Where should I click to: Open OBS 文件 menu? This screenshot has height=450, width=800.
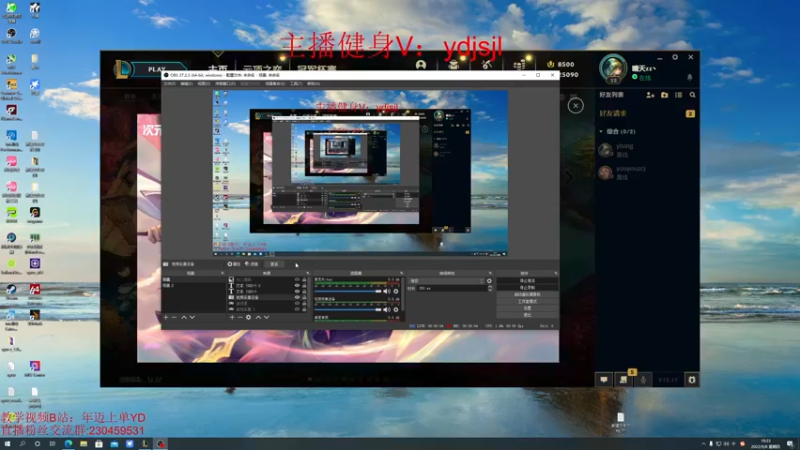169,84
